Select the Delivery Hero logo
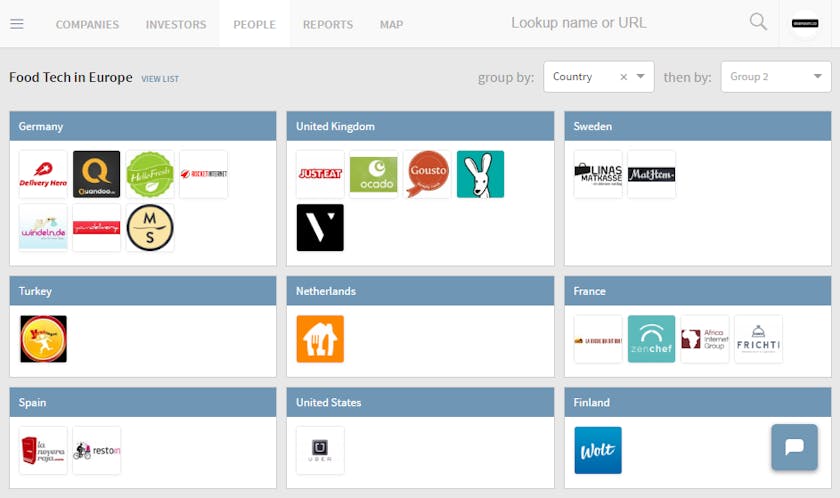Viewport: 840px width, 498px height. point(43,174)
